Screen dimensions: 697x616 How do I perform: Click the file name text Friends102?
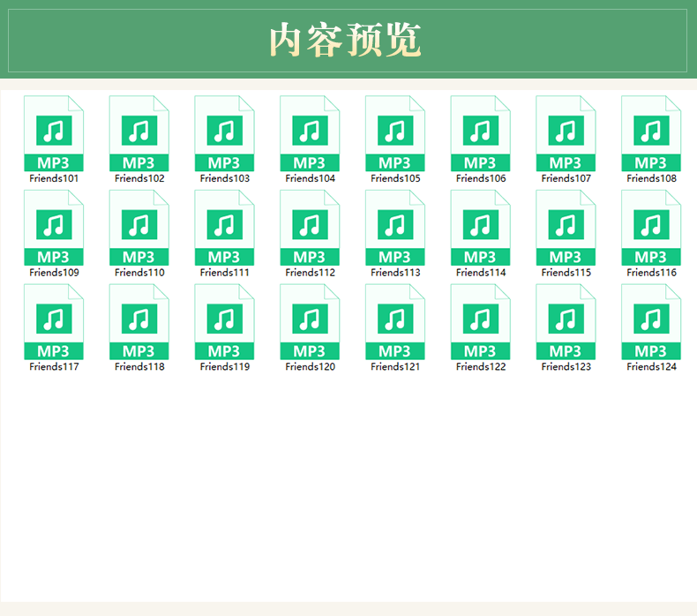(x=139, y=178)
